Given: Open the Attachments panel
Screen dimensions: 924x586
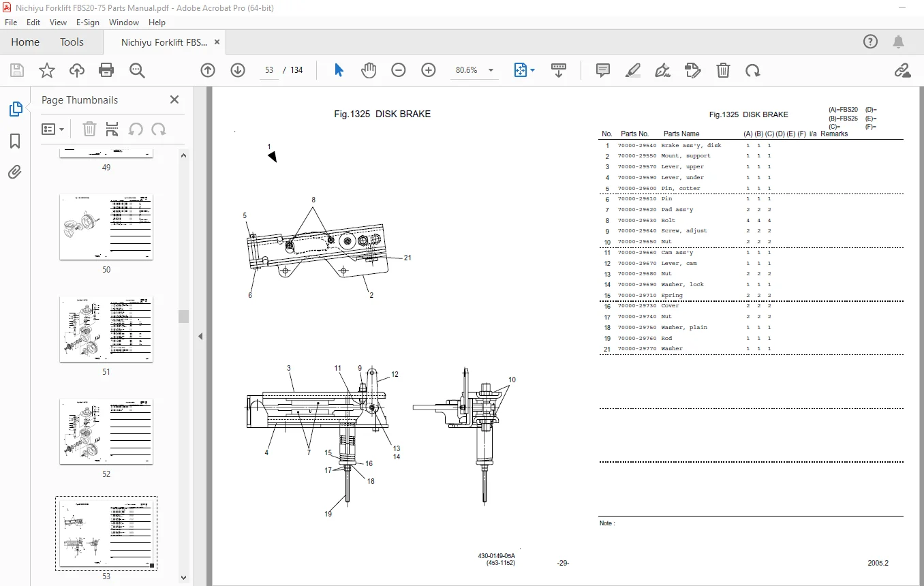Looking at the screenshot, I should pyautogui.click(x=15, y=172).
